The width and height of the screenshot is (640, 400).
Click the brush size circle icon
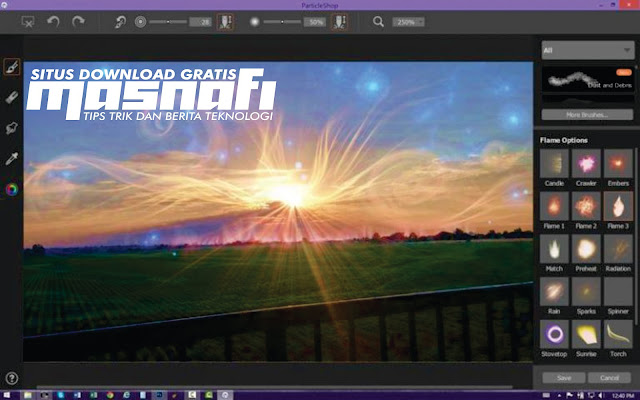140,22
